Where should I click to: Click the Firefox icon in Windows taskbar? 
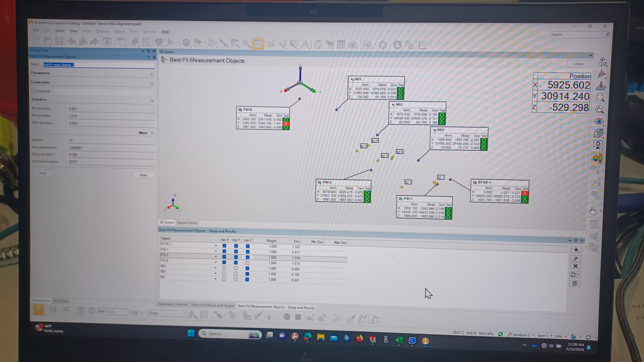click(360, 339)
